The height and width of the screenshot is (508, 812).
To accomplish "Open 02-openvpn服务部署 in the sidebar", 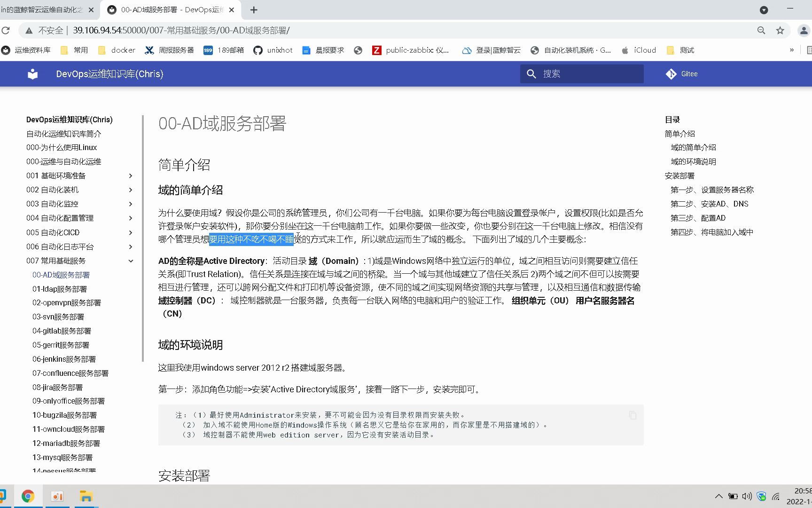I will coord(67,303).
